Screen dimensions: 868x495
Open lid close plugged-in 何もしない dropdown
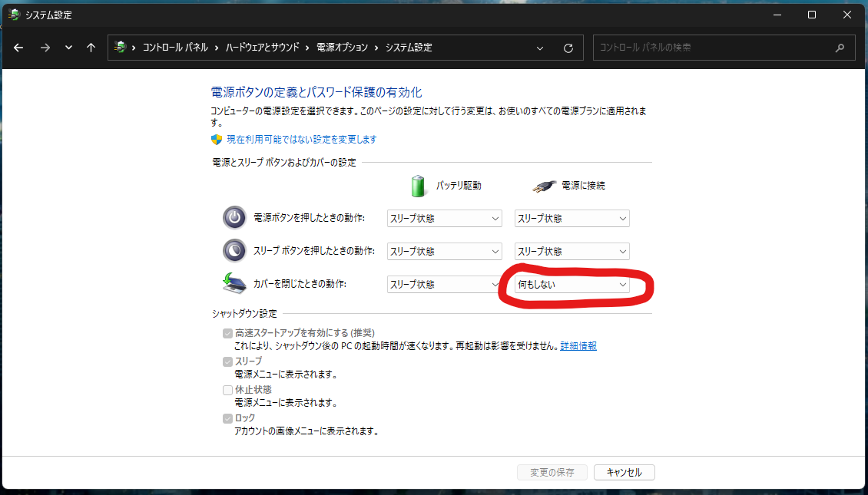(571, 284)
